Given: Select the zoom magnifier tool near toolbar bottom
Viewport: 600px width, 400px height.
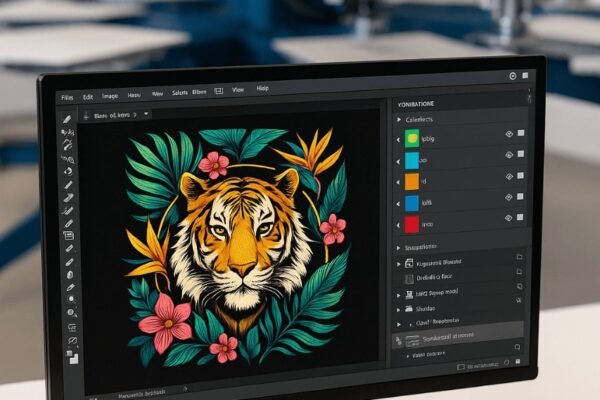Looking at the screenshot, I should [x=72, y=313].
